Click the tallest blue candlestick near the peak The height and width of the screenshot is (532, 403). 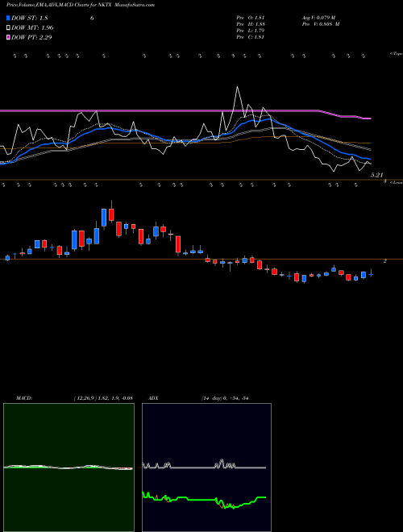pos(104,218)
